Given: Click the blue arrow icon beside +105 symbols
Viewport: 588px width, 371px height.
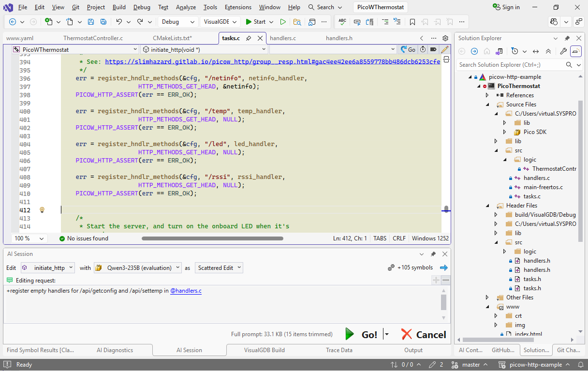Looking at the screenshot, I should 443,267.
